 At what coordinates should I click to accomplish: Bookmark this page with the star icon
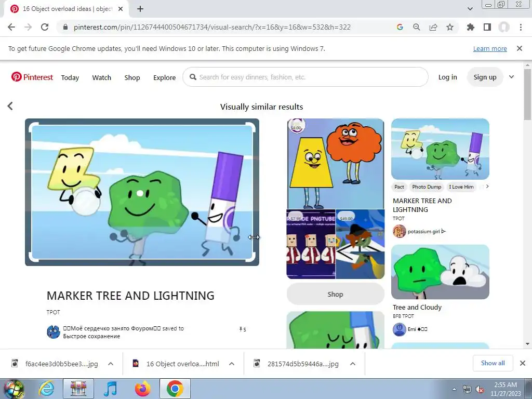point(450,27)
